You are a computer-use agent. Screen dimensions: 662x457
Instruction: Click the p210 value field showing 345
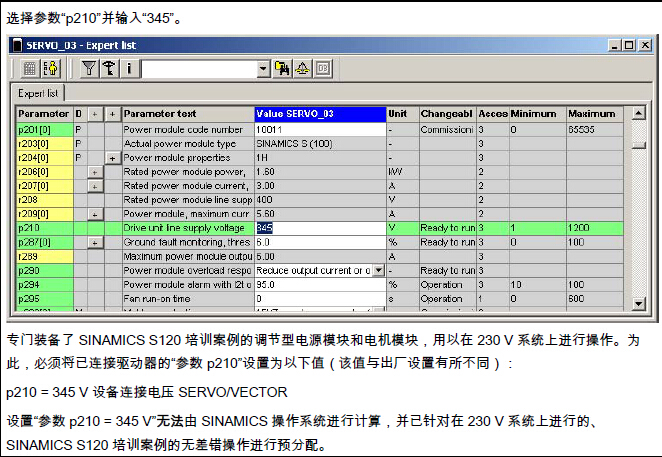320,228
